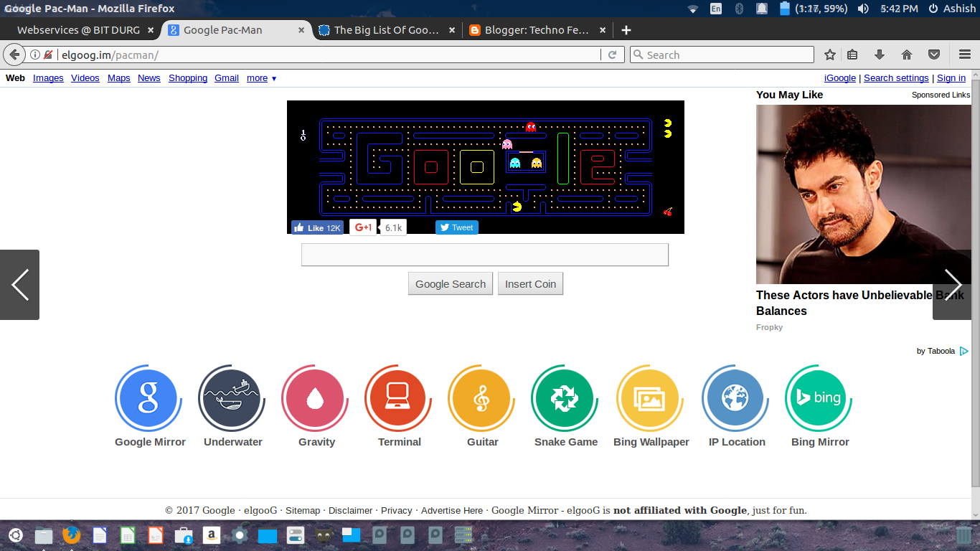The image size is (980, 551).
Task: Reload the page with the refresh icon
Action: pyautogui.click(x=612, y=55)
